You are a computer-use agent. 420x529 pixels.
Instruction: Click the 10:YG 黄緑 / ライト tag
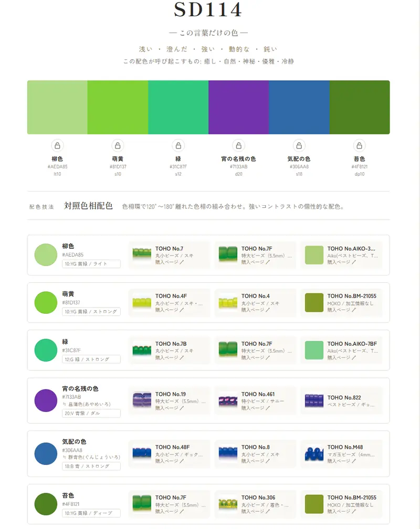tap(91, 264)
